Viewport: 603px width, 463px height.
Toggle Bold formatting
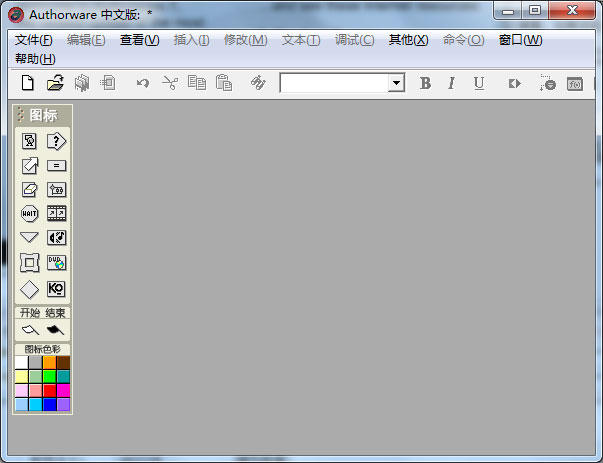tap(425, 83)
